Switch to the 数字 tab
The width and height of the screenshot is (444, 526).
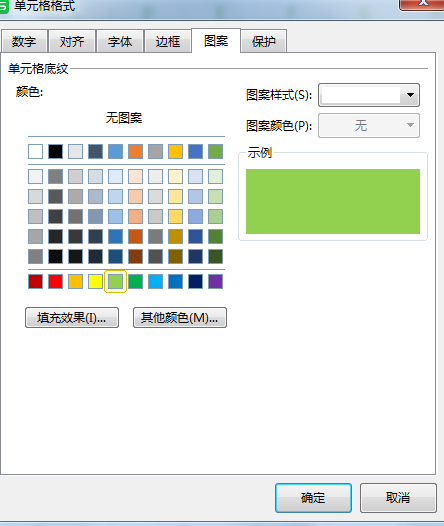pyautogui.click(x=24, y=41)
